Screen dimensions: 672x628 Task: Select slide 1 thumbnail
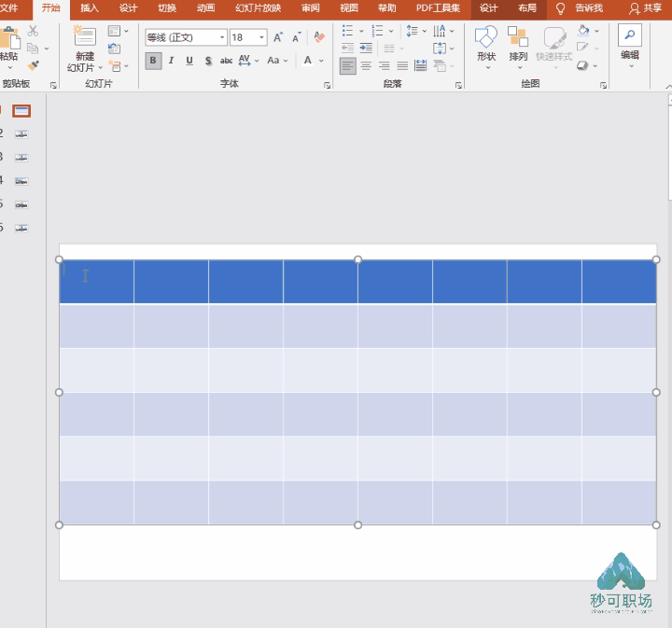point(21,111)
